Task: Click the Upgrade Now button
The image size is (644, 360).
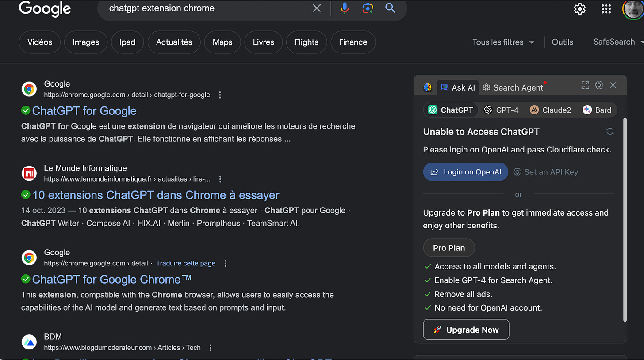Action: (466, 330)
